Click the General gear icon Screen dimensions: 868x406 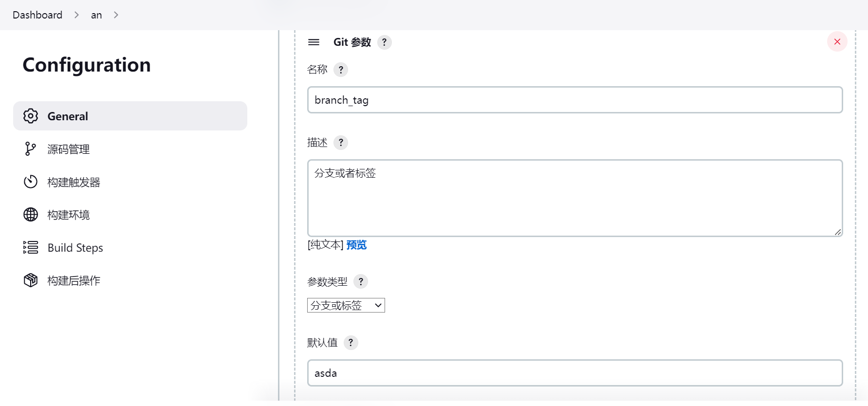click(31, 116)
